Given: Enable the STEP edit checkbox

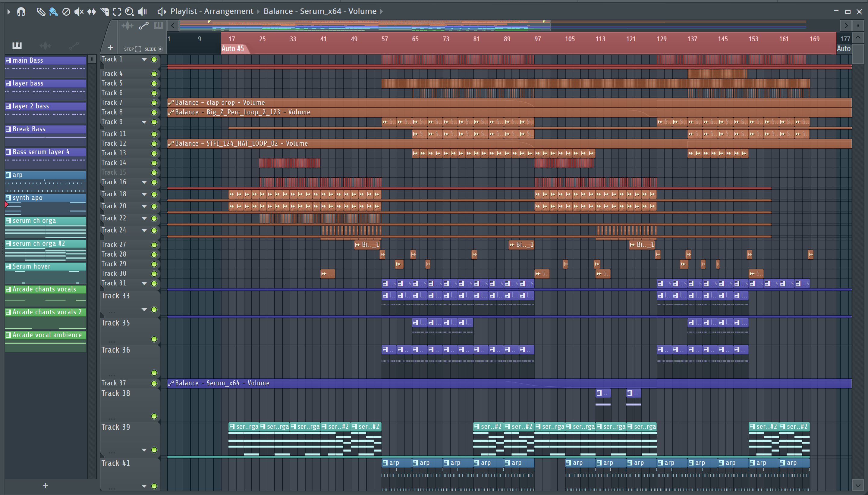Looking at the screenshot, I should pyautogui.click(x=138, y=49).
